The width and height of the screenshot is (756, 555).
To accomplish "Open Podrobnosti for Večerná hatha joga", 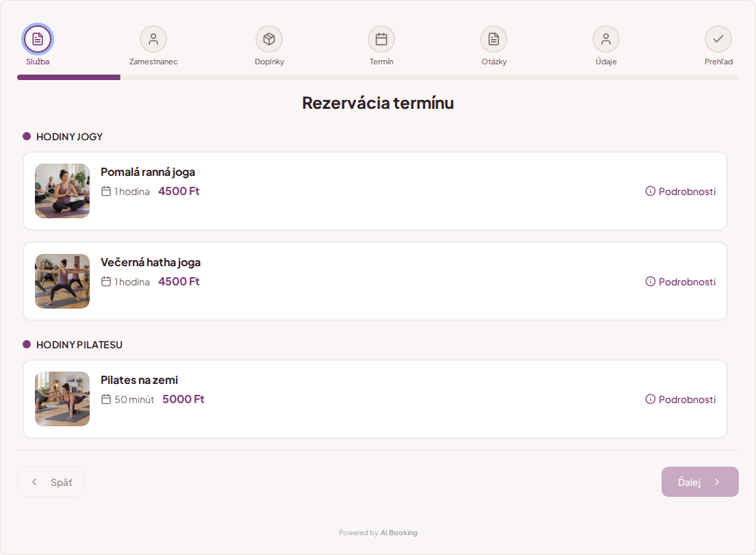I will coord(680,281).
